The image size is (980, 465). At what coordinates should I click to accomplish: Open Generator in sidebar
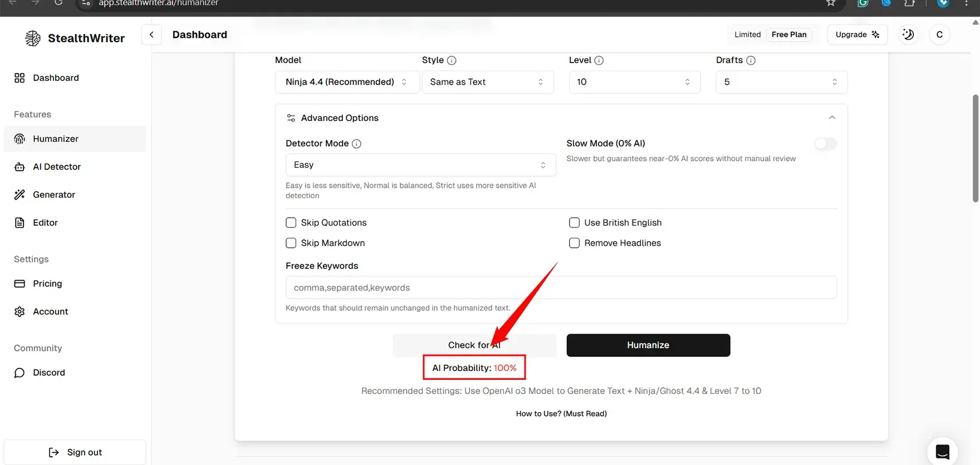[x=75, y=194]
